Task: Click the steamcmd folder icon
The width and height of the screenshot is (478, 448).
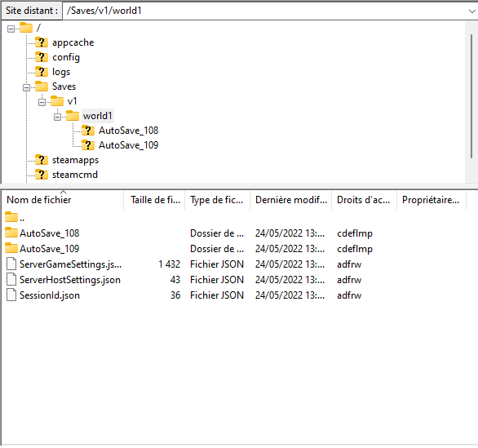Action: [x=42, y=175]
